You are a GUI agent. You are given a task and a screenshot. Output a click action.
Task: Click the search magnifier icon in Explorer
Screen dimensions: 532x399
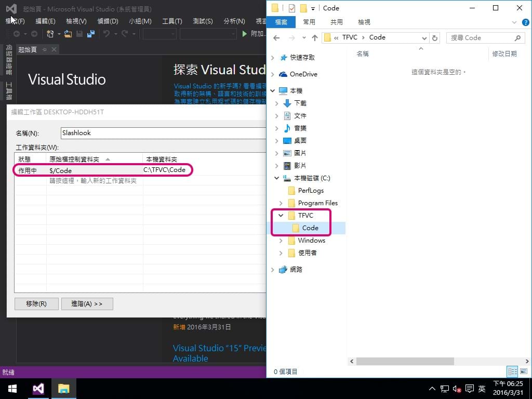coord(517,38)
